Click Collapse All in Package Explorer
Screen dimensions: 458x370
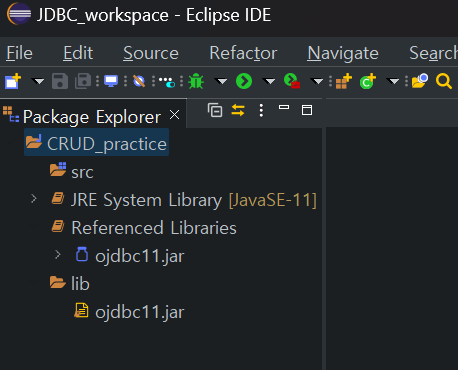coord(215,110)
